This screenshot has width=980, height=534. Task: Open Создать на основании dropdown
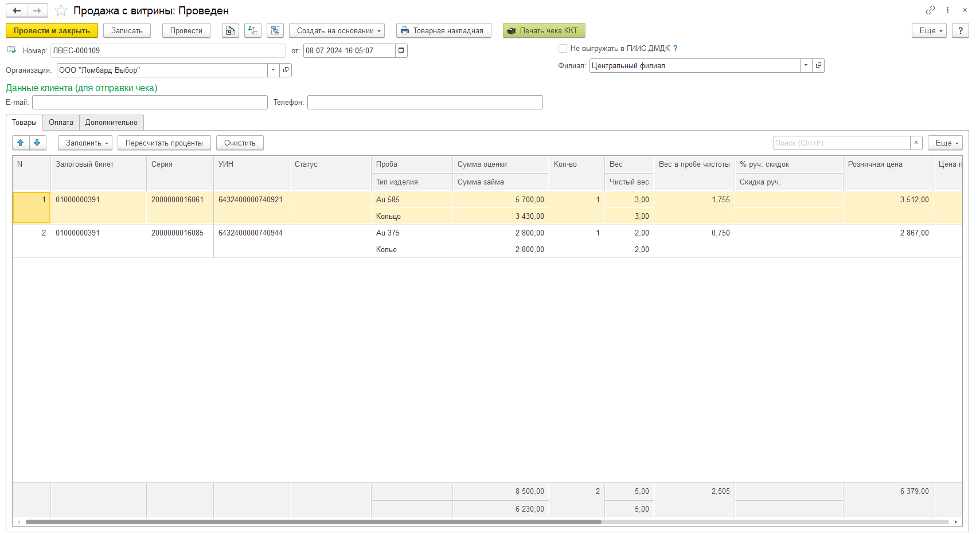(x=337, y=30)
